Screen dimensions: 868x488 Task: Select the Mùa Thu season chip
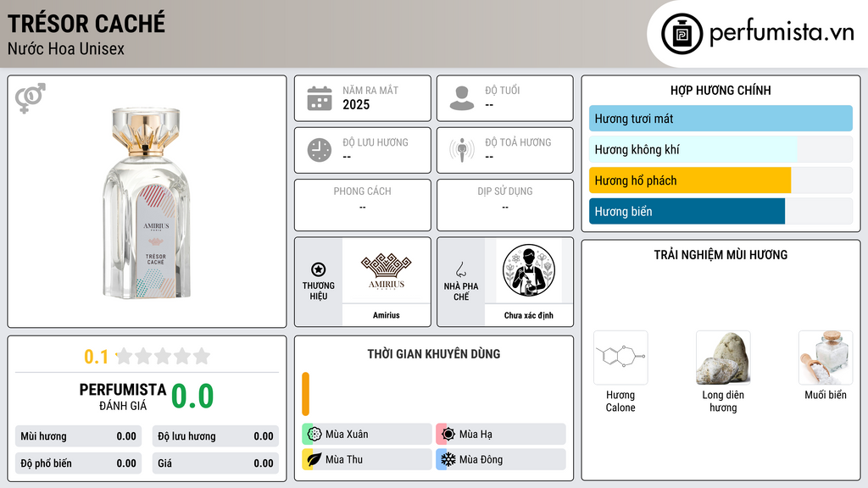tap(367, 459)
